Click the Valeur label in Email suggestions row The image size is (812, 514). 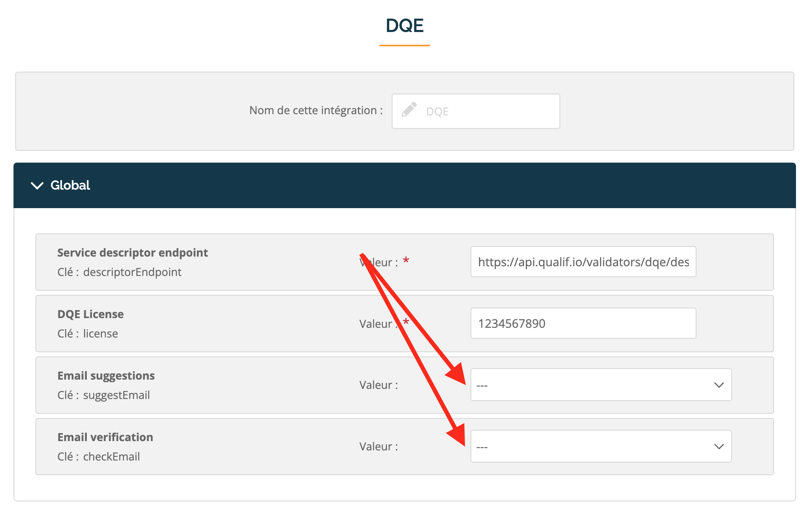pos(379,385)
